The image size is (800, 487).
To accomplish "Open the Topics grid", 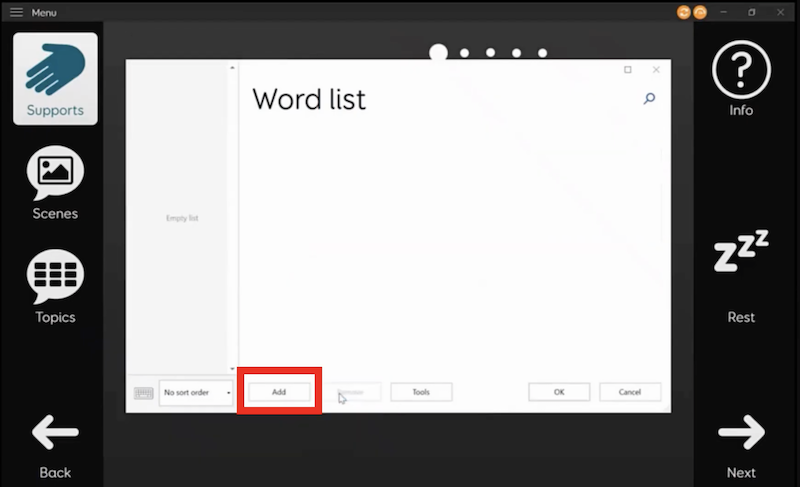I will pyautogui.click(x=55, y=286).
